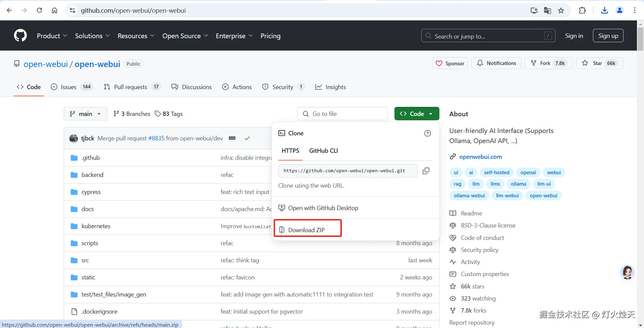644x328 pixels.
Task: Click the open-webui owner link
Action: tap(46, 64)
